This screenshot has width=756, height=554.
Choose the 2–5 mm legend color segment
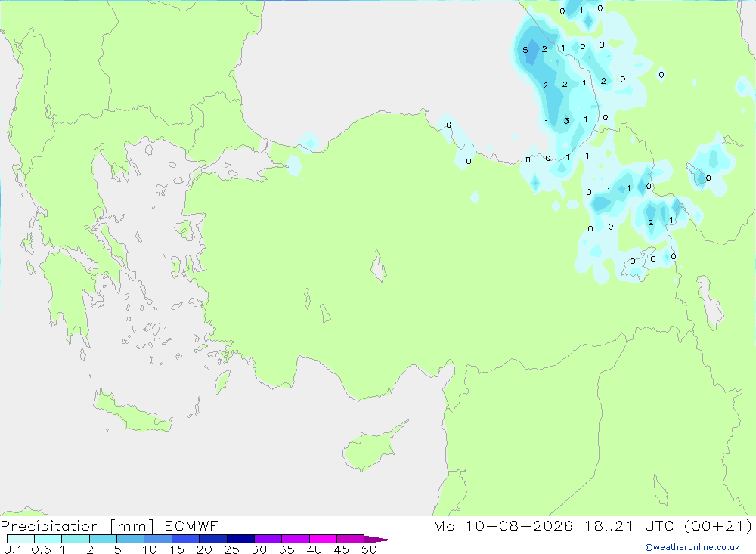[103, 539]
